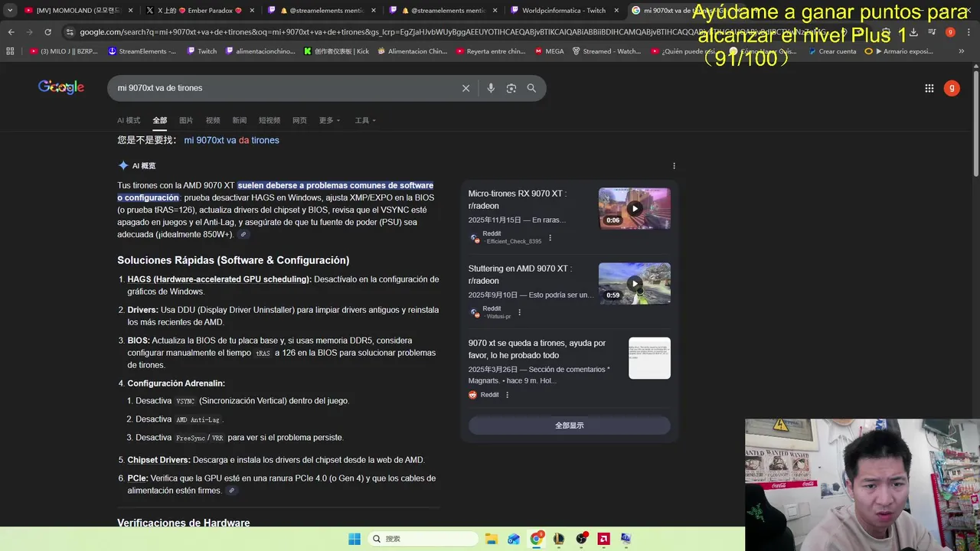Open the browser bookmarks apps grid icon
The width and height of the screenshot is (980, 551).
tap(10, 51)
